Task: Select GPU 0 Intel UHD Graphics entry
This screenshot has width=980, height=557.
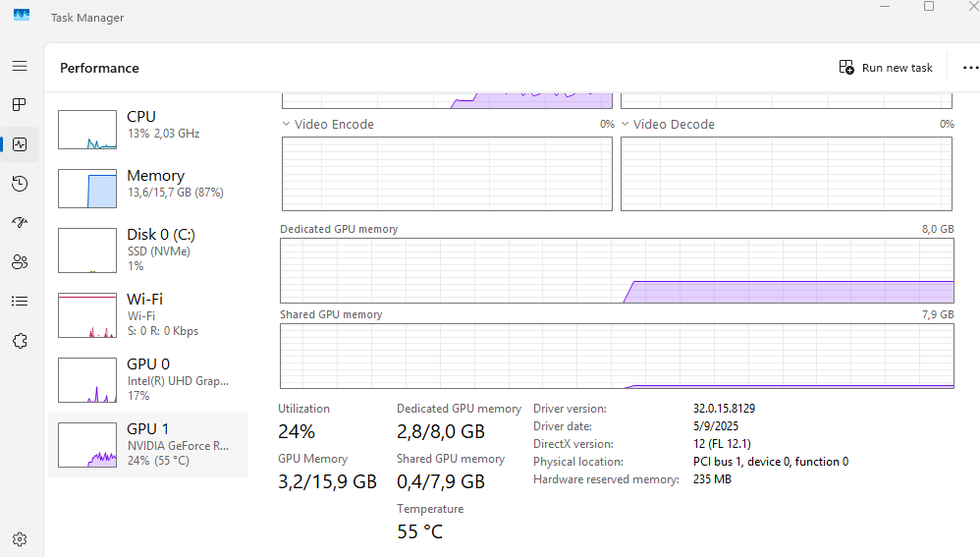Action: click(x=147, y=379)
